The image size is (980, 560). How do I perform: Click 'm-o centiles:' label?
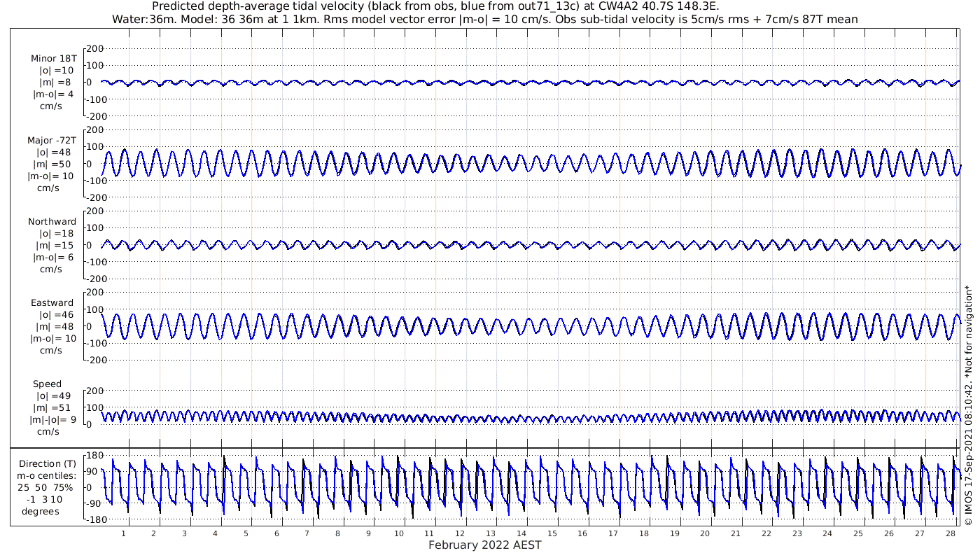[x=47, y=476]
